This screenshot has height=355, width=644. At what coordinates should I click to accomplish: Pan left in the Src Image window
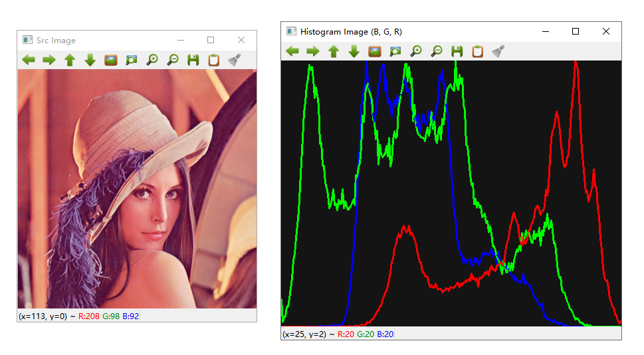point(29,60)
